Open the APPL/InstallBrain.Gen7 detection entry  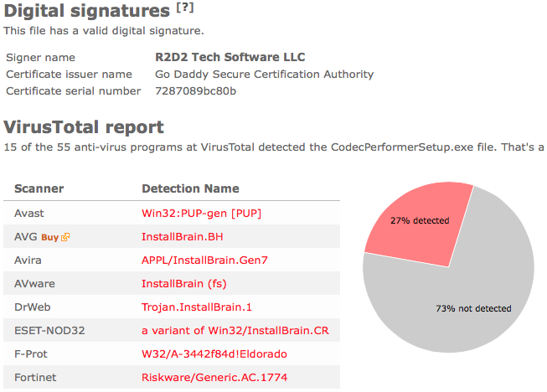[x=204, y=260]
